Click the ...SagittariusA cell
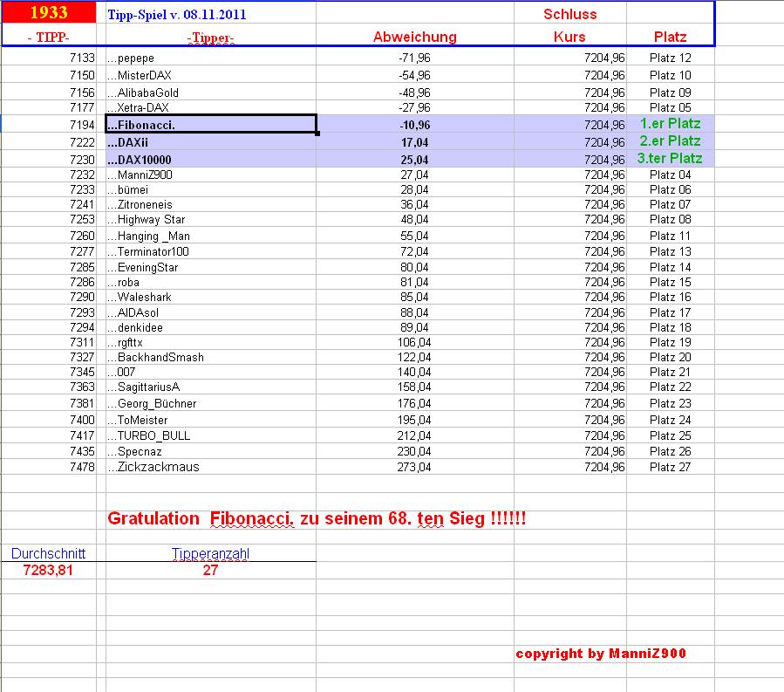 click(210, 387)
